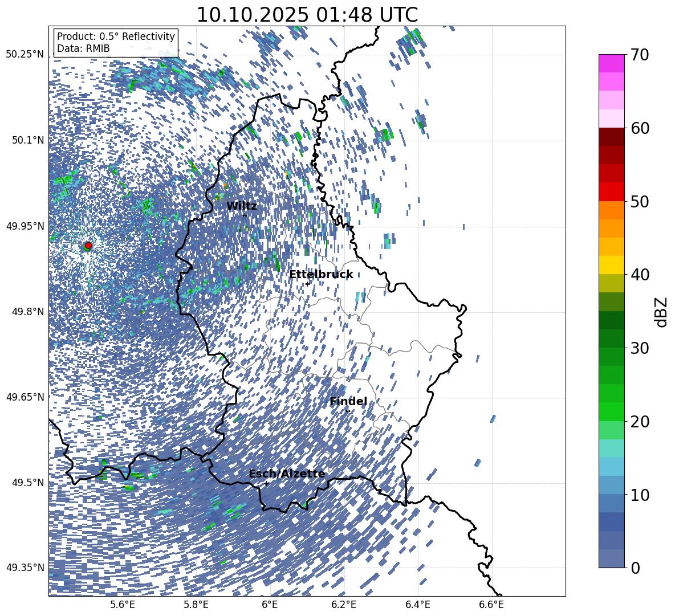The height and width of the screenshot is (616, 675).
Task: Click the 5.6°E longitude label
Action: click(x=123, y=605)
